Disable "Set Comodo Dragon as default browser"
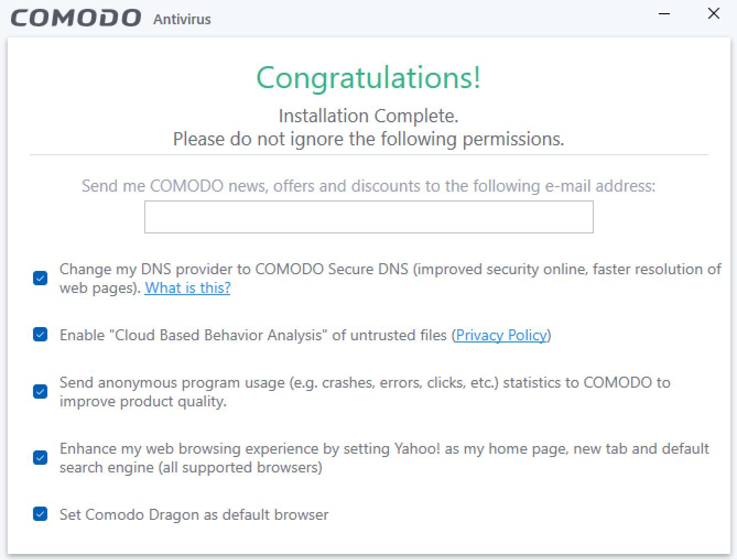Viewport: 737px width, 560px height. pos(40,514)
